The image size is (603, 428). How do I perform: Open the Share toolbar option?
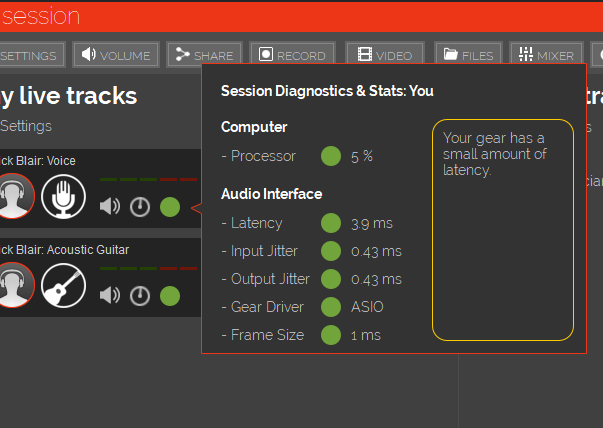pyautogui.click(x=204, y=55)
